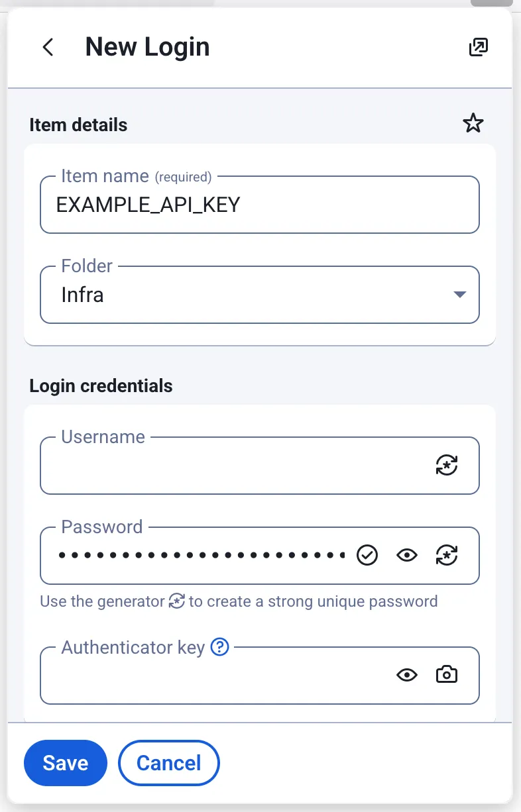Go back using the back arrow
Image resolution: width=521 pixels, height=812 pixels.
[x=47, y=47]
